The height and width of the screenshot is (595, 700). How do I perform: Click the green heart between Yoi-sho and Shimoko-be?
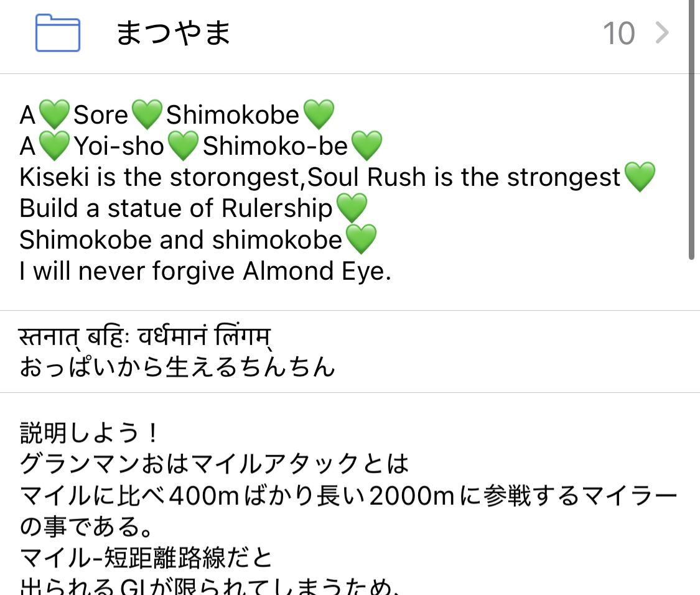click(x=183, y=146)
